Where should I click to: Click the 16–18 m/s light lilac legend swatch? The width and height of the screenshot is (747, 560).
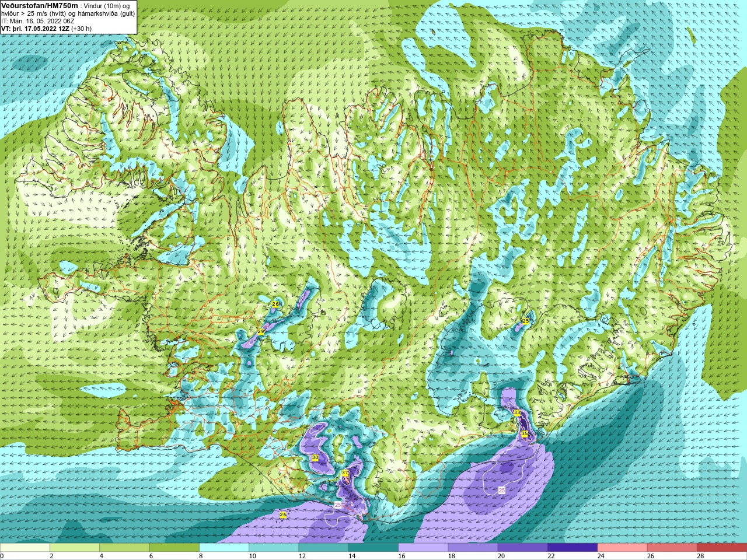423,548
